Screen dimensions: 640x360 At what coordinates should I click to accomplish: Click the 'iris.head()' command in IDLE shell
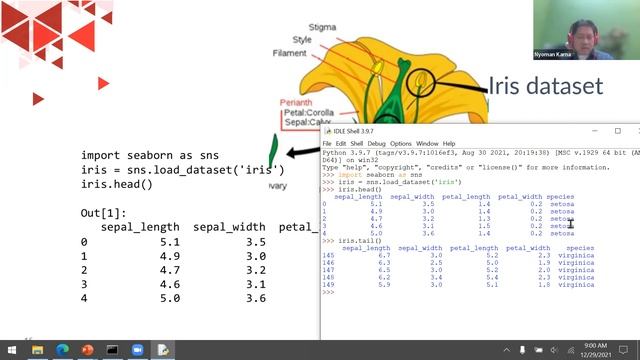360,189
